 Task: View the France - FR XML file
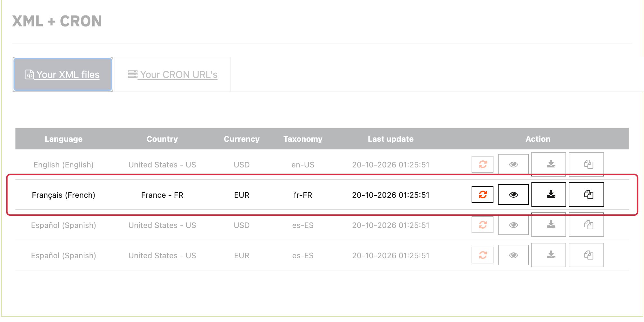point(513,194)
